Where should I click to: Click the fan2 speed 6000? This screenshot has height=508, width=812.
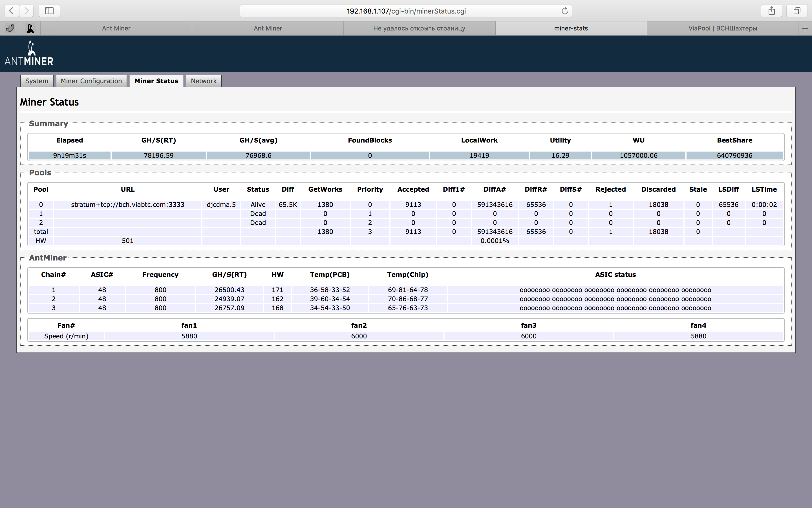pyautogui.click(x=359, y=336)
